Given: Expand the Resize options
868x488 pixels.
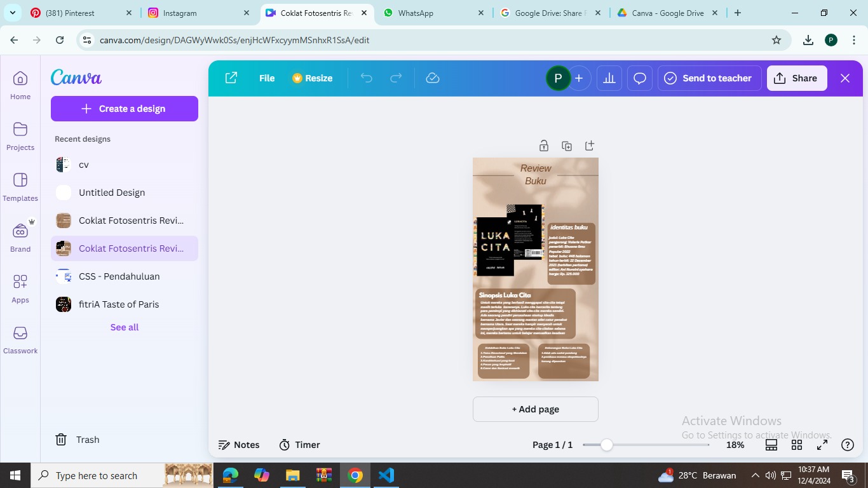Looking at the screenshot, I should pyautogui.click(x=313, y=78).
